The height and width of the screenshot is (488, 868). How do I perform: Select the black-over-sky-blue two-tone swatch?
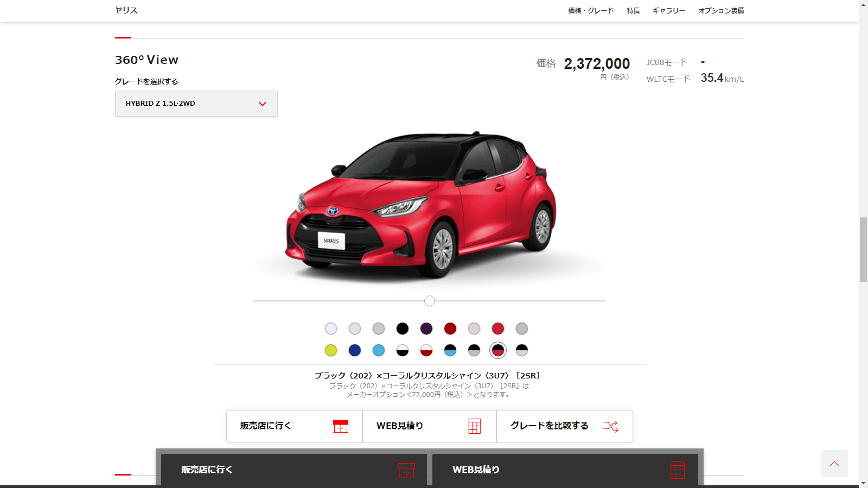[x=450, y=350]
